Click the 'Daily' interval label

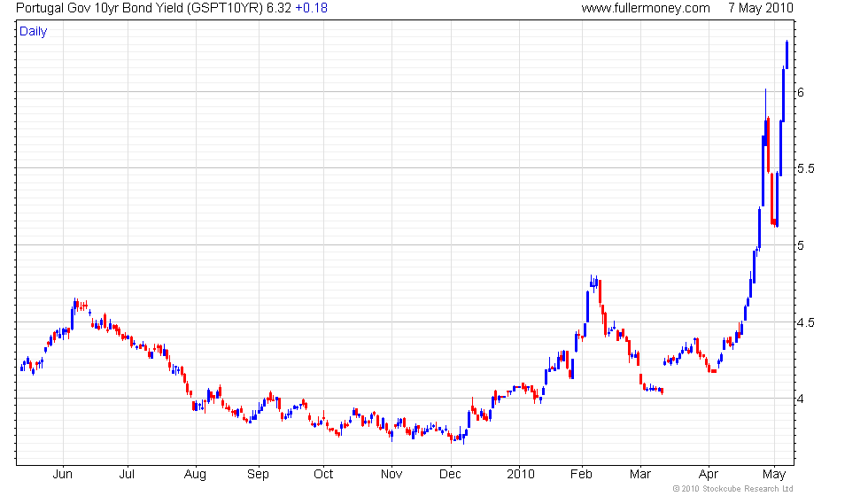pyautogui.click(x=34, y=32)
